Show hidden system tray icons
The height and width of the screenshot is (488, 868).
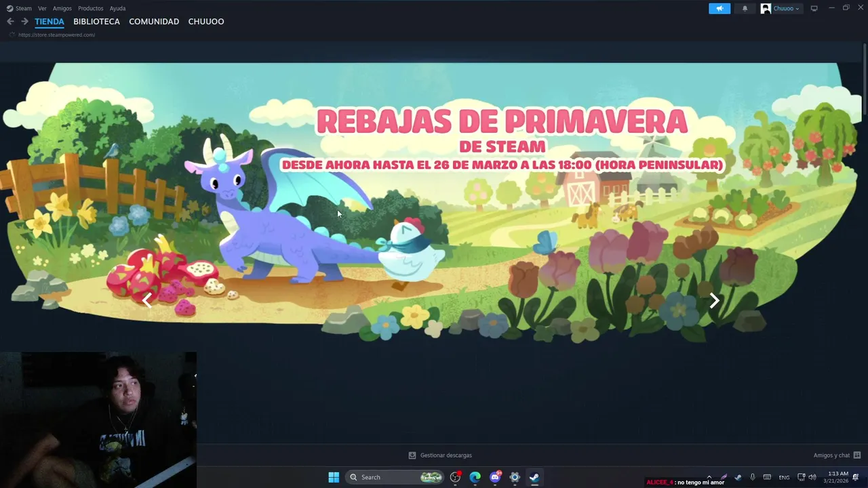pyautogui.click(x=709, y=477)
